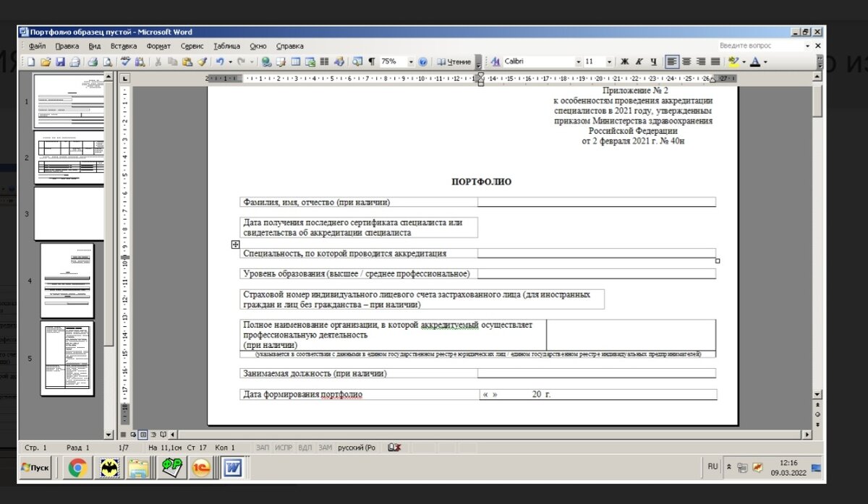Open a file with the folder icon
868x504 pixels.
click(45, 62)
